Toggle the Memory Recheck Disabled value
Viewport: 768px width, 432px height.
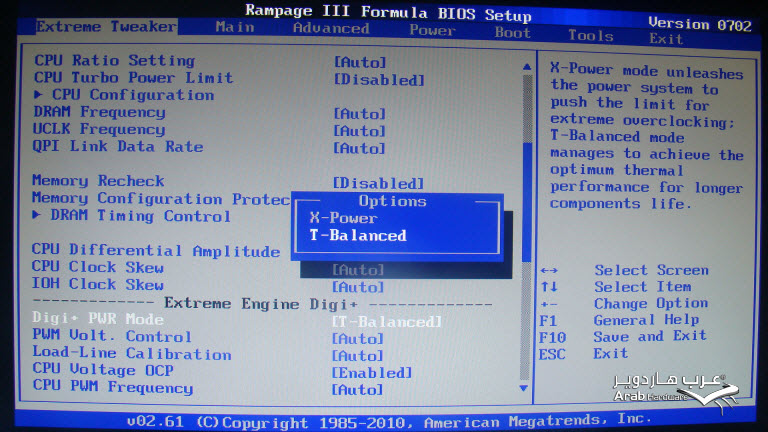[378, 183]
